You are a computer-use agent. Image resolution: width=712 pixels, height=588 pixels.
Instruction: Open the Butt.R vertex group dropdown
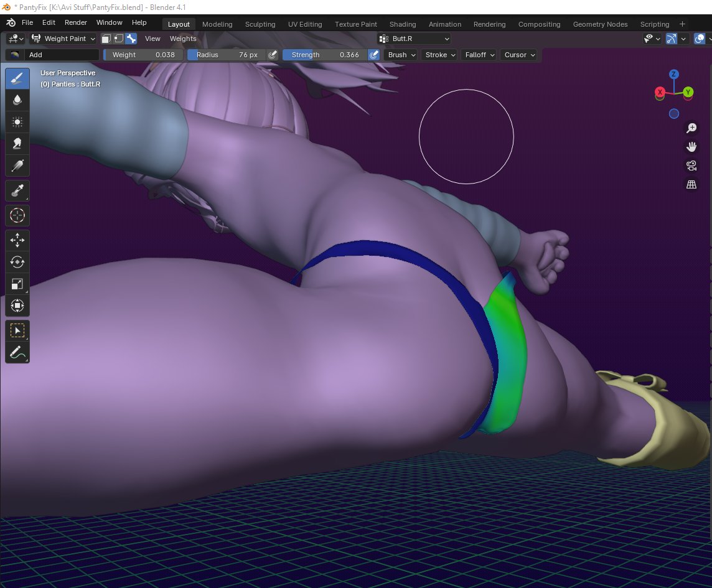pos(414,39)
